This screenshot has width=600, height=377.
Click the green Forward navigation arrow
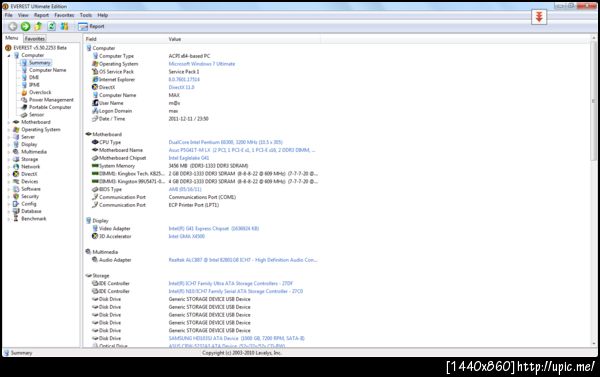point(25,26)
